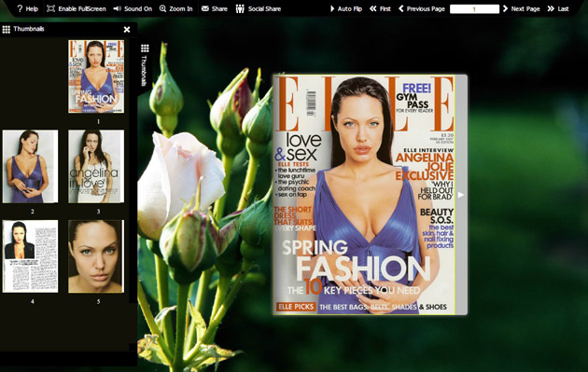Click thumbnail caption number 2
The height and width of the screenshot is (372, 588).
pyautogui.click(x=33, y=212)
